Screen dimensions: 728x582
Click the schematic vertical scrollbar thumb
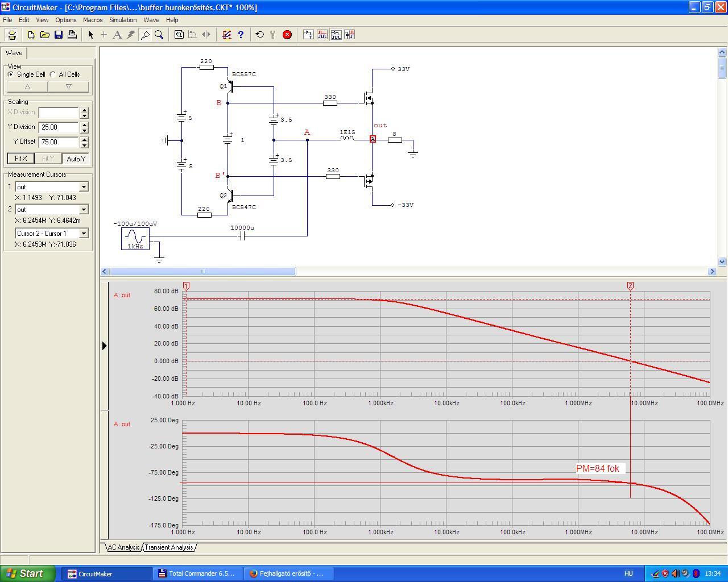722,67
